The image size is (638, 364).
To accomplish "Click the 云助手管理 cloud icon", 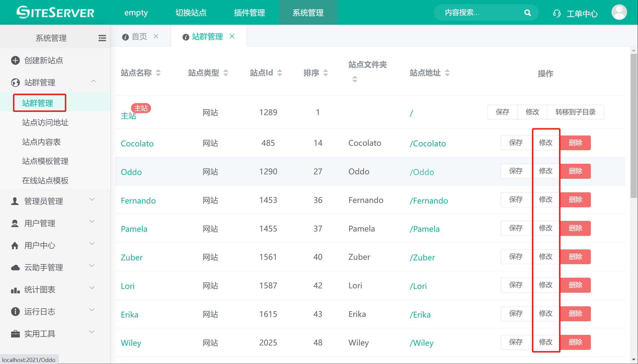I will 15,267.
